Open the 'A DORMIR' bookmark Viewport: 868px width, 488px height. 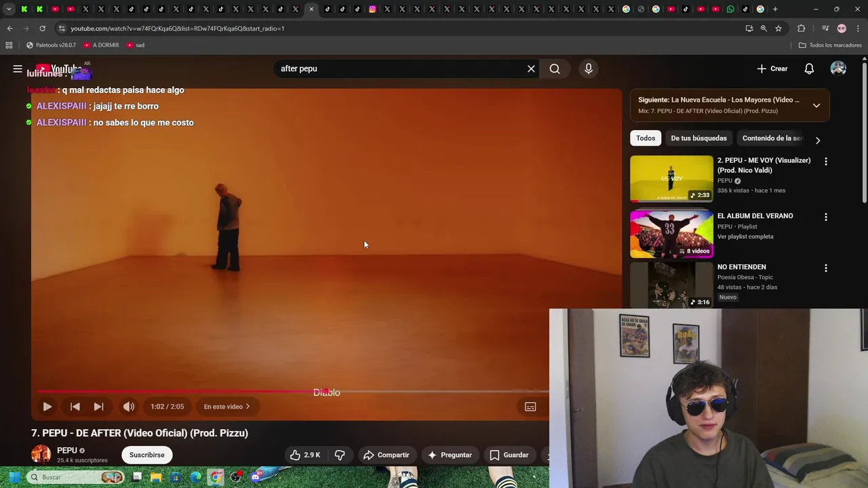pyautogui.click(x=101, y=45)
